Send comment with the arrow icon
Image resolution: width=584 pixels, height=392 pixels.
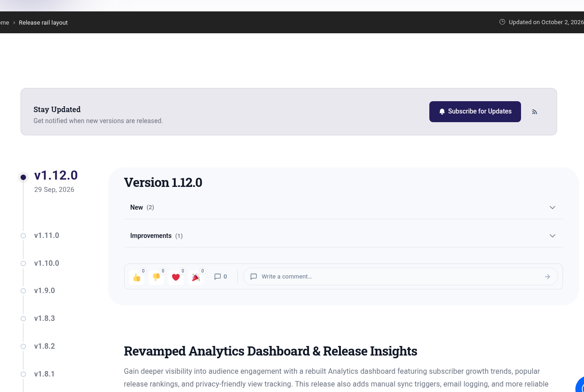coord(547,277)
